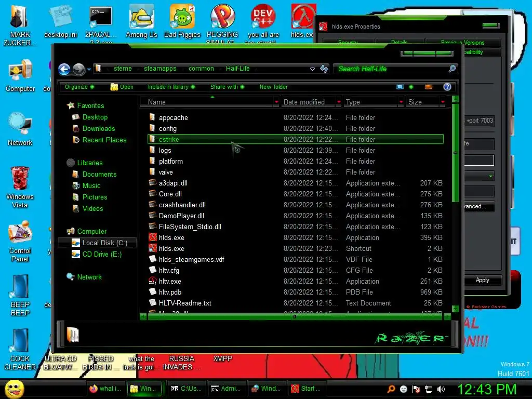Click the steamapps breadcrumb segment
This screenshot has height=399, width=532.
(x=160, y=69)
